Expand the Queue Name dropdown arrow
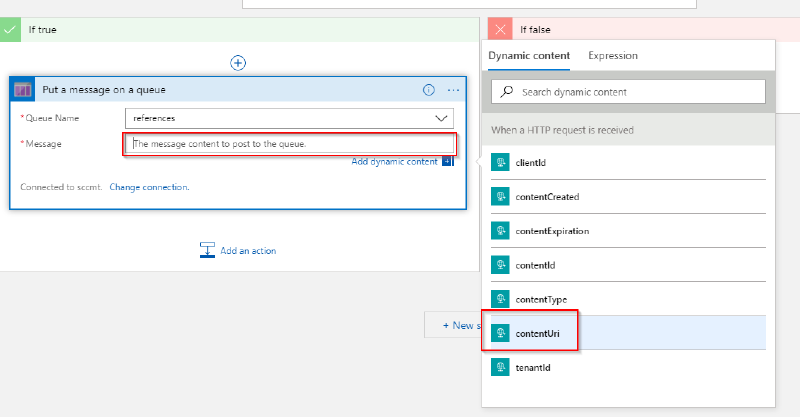 (441, 118)
